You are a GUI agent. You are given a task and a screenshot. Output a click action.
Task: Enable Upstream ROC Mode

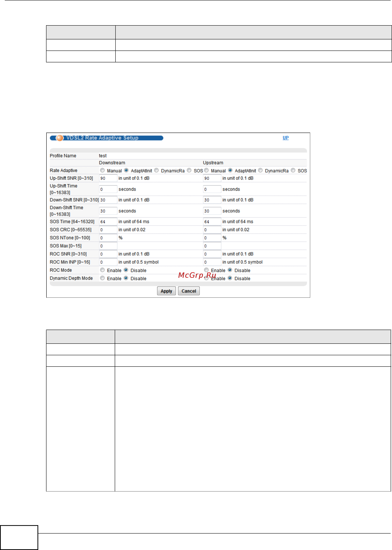click(206, 270)
